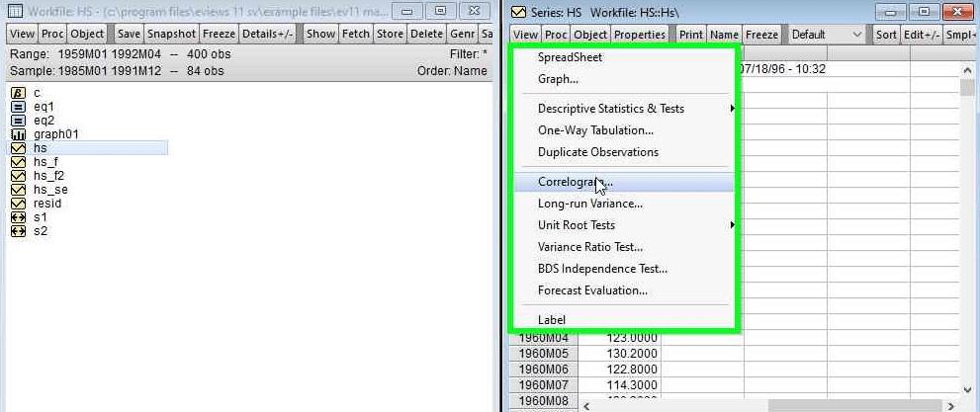Choose Correlogram... from the View menu

[x=575, y=182]
